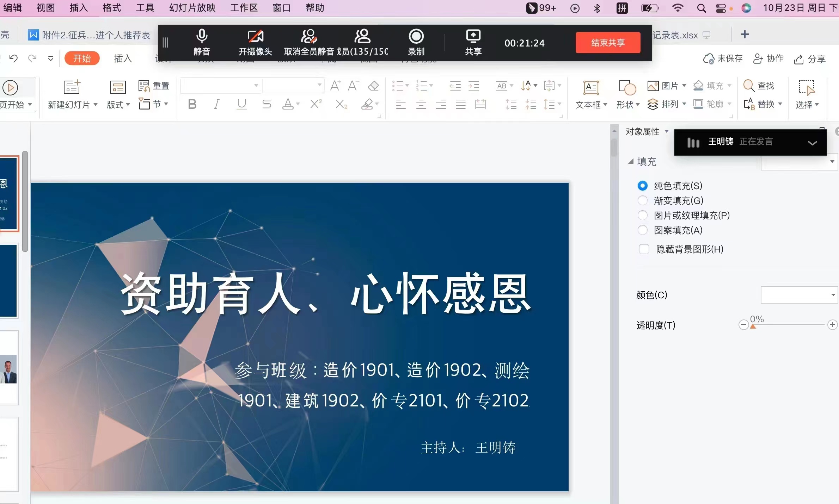The width and height of the screenshot is (839, 504).
Task: Collapse the 填充 section triangle
Action: 631,162
